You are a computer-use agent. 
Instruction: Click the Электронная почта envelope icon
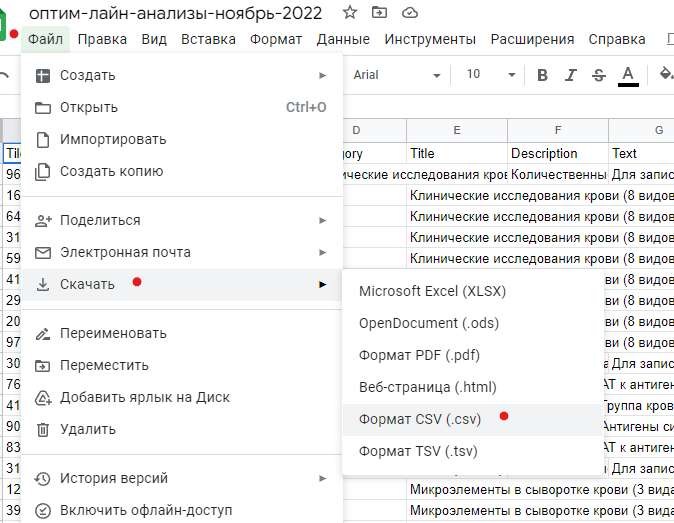pos(43,253)
